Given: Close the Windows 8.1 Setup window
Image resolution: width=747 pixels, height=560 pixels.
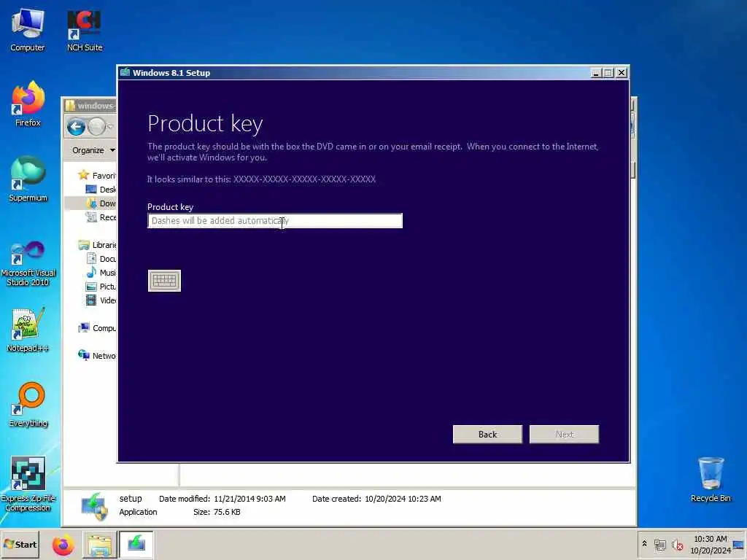Looking at the screenshot, I should pos(622,73).
